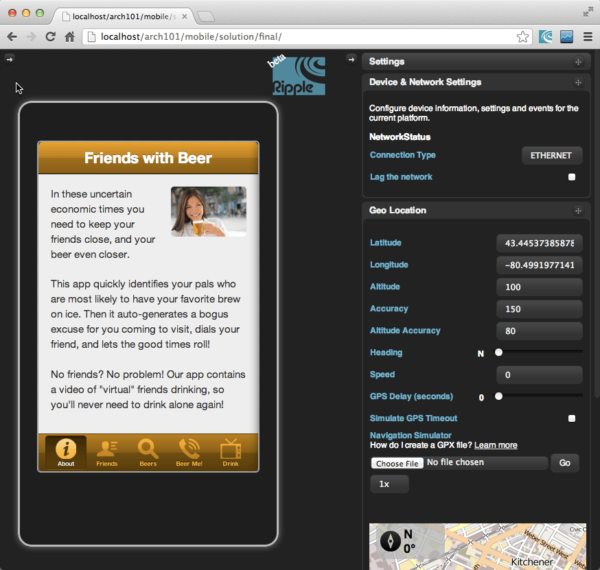Click the Latitude input field
Viewport: 600px width, 570px height.
539,243
